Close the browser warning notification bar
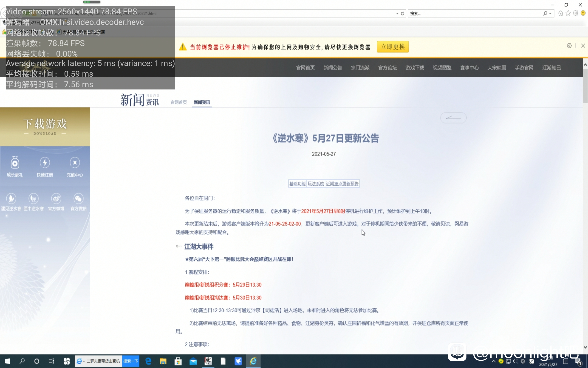This screenshot has width=588, height=368. point(583,46)
